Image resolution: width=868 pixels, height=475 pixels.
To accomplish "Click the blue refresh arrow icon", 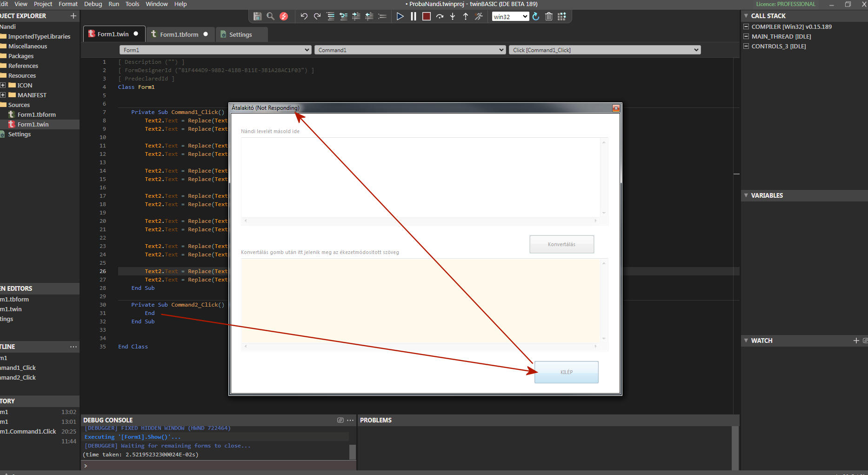I will pyautogui.click(x=536, y=16).
